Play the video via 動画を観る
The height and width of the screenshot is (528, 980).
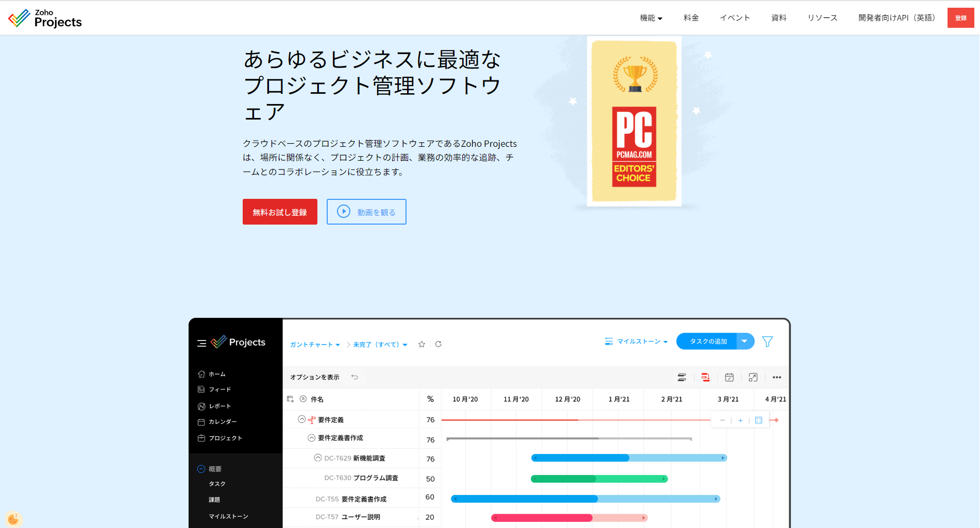tap(366, 212)
